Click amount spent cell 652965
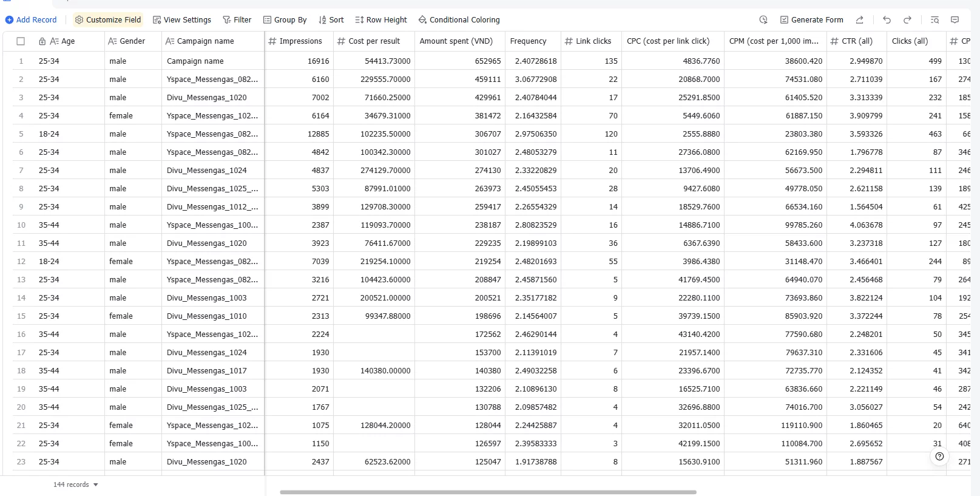This screenshot has width=980, height=496. (460, 61)
